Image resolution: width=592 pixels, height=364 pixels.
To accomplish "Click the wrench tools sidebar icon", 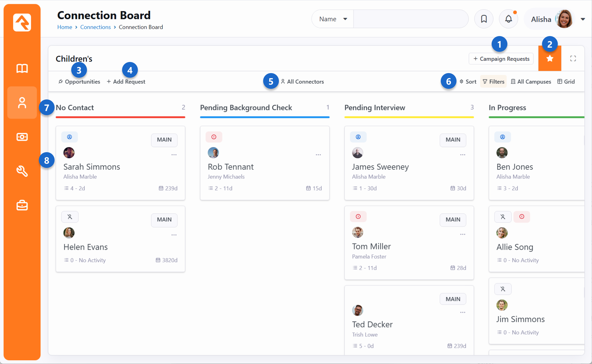I will (22, 171).
